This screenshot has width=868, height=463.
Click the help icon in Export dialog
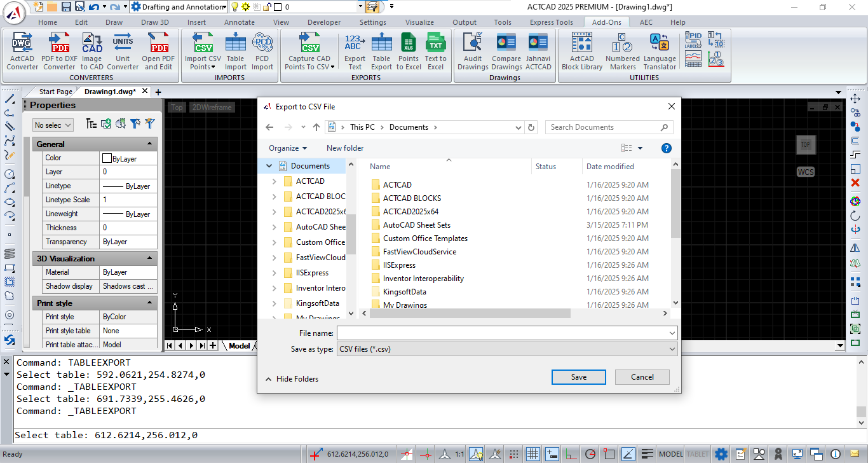click(667, 148)
